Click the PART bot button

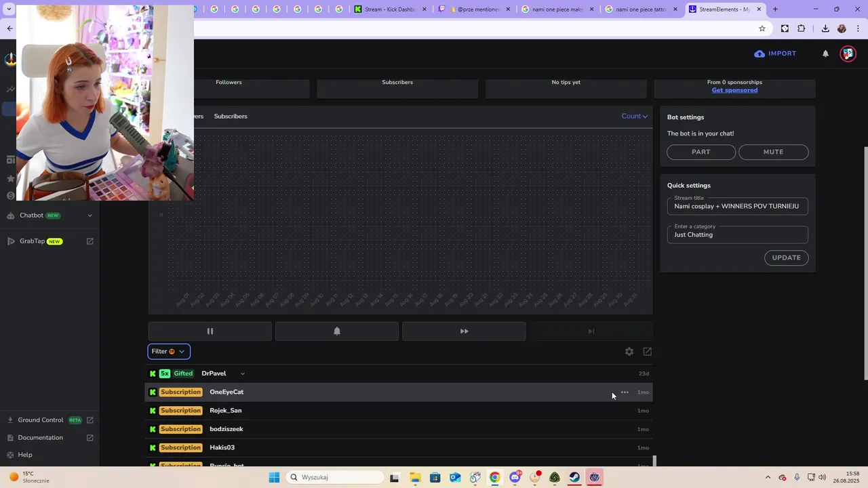tap(701, 152)
